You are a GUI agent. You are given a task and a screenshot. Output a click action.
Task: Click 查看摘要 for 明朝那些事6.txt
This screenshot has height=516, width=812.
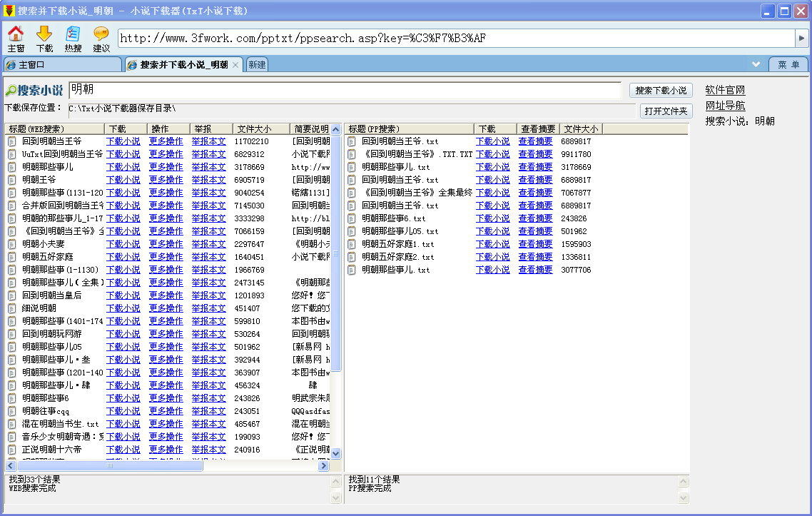tap(535, 218)
